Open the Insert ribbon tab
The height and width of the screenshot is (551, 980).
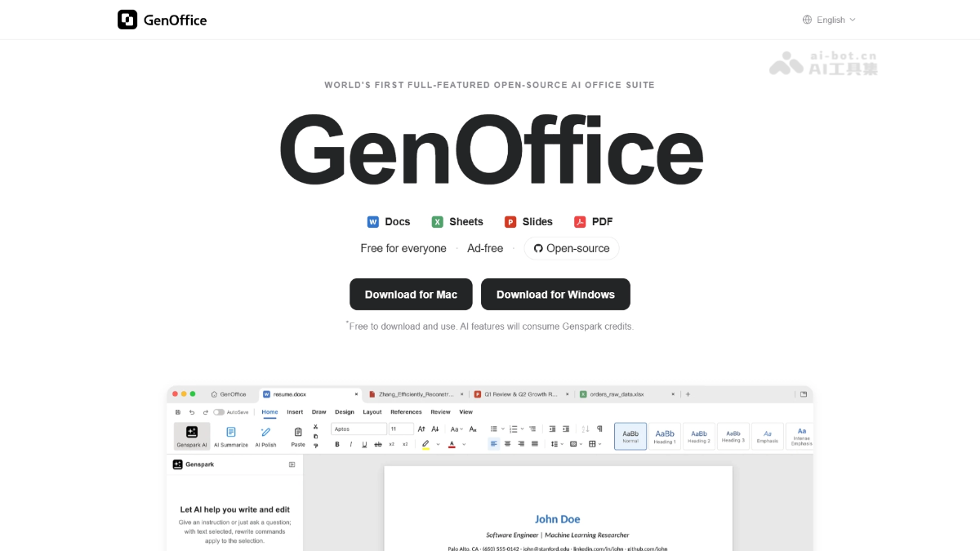(x=295, y=412)
